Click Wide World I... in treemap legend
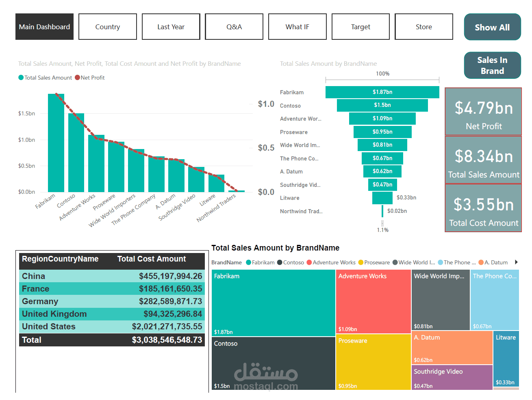This screenshot has height=400, width=532. tap(414, 262)
